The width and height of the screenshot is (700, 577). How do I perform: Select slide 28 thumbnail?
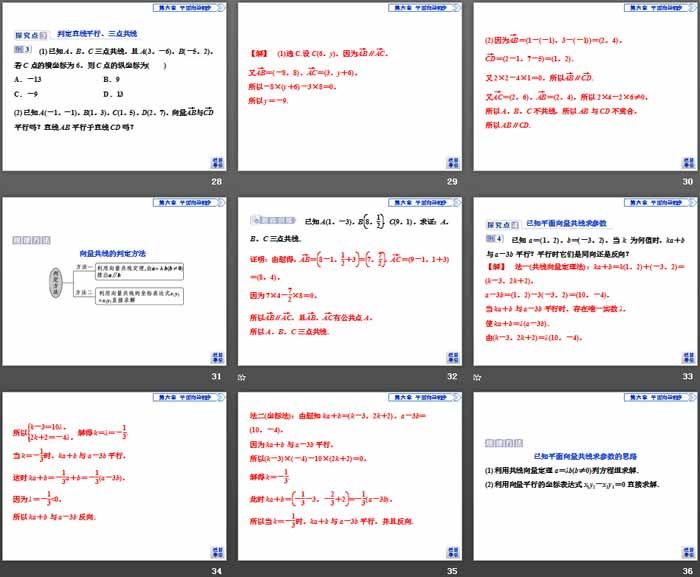[114, 87]
